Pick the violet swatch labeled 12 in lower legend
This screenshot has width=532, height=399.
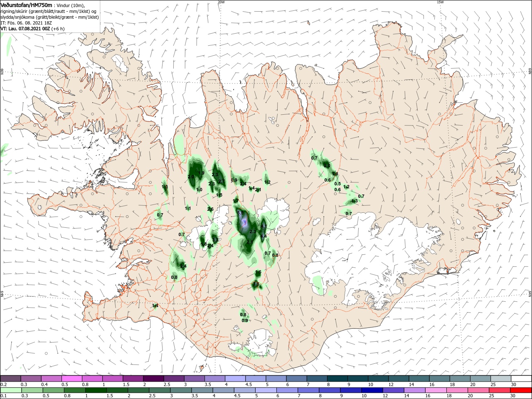[x=393, y=390]
